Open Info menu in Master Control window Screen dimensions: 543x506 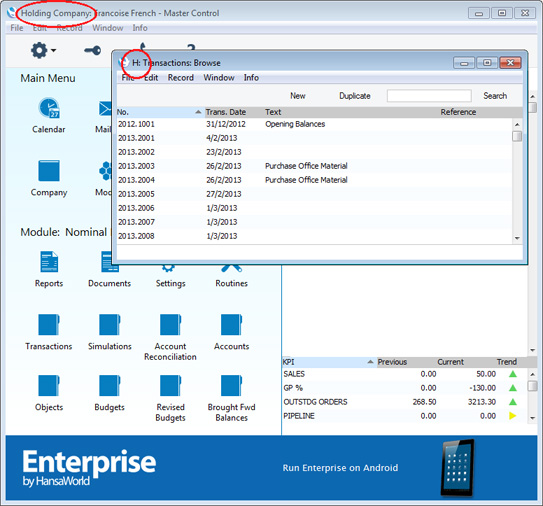point(140,28)
